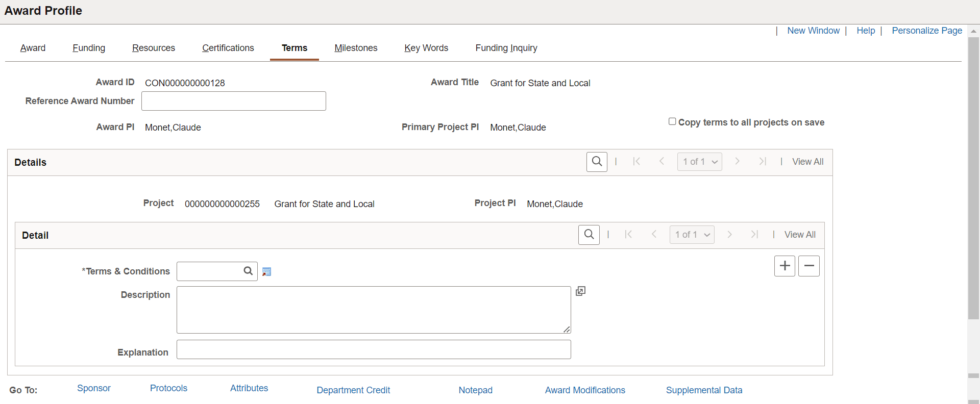Click the Detail section search icon
980x404 pixels.
(589, 235)
